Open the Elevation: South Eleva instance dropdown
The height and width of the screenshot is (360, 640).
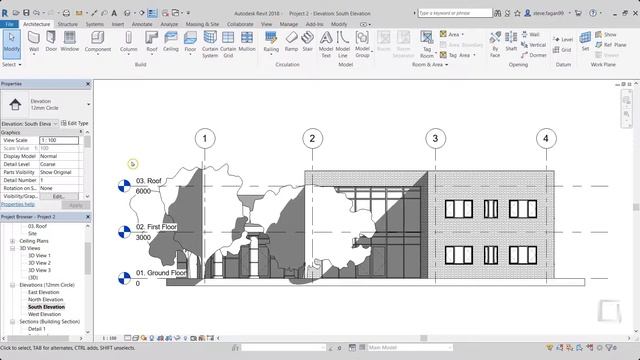(29, 123)
